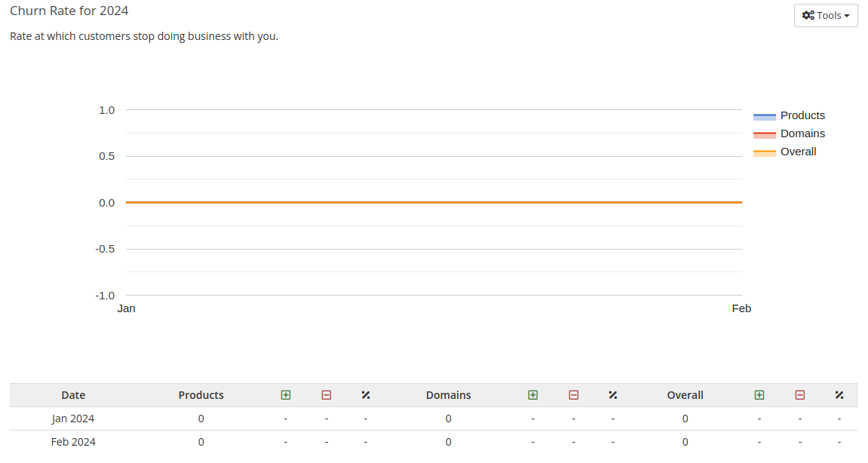Click percent icon beside Products column

click(x=366, y=395)
